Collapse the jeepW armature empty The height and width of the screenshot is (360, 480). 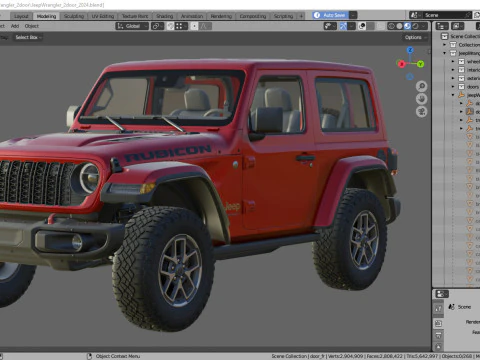click(453, 95)
